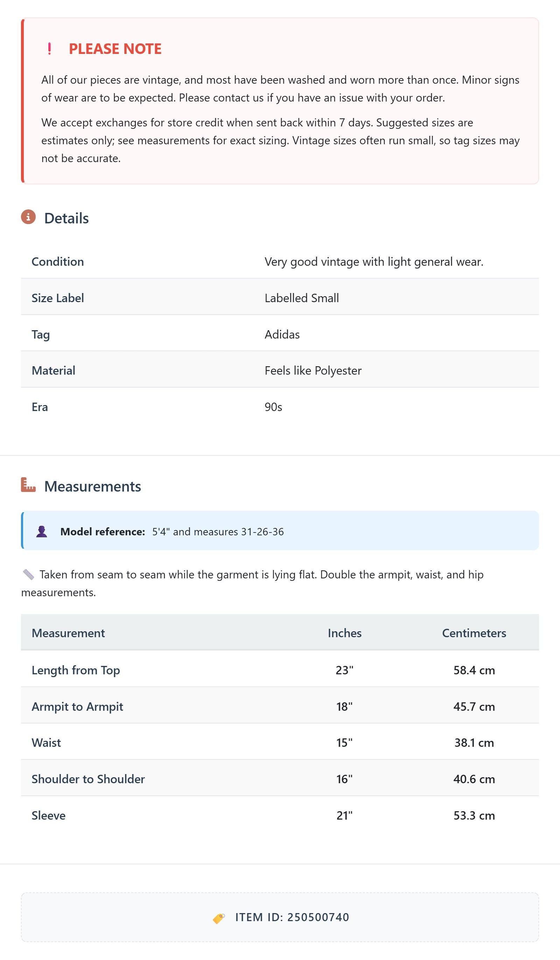Click the yellow tag icon near Item ID

point(219,918)
